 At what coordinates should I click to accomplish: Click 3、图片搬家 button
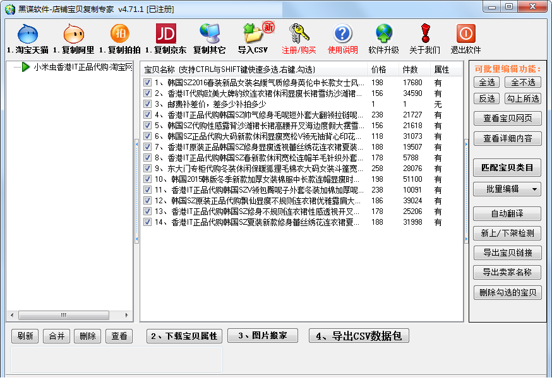click(263, 335)
